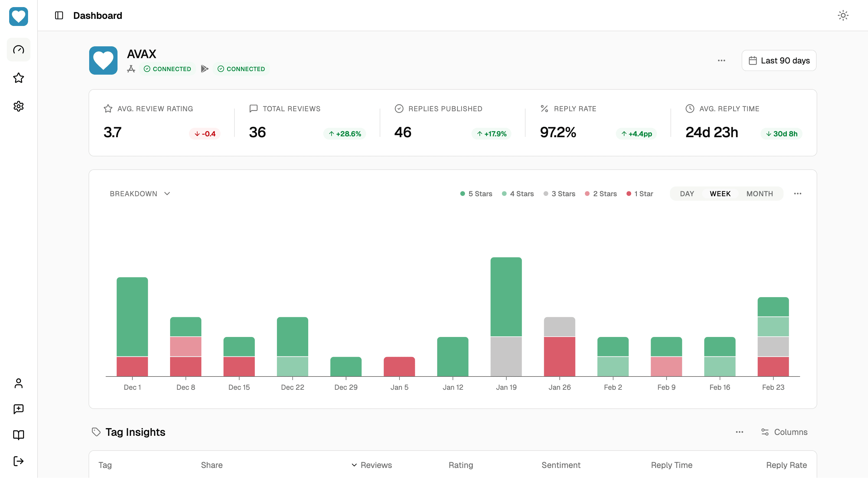Log out using the sign-out icon
This screenshot has height=478, width=868.
tap(18, 461)
